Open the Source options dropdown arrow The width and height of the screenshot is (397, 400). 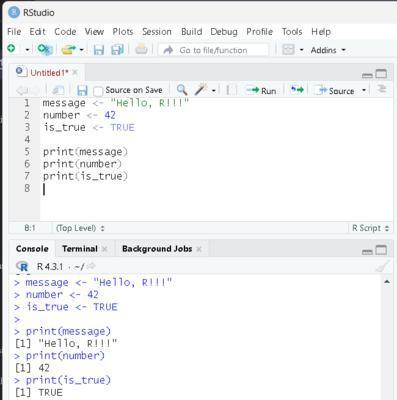[364, 90]
